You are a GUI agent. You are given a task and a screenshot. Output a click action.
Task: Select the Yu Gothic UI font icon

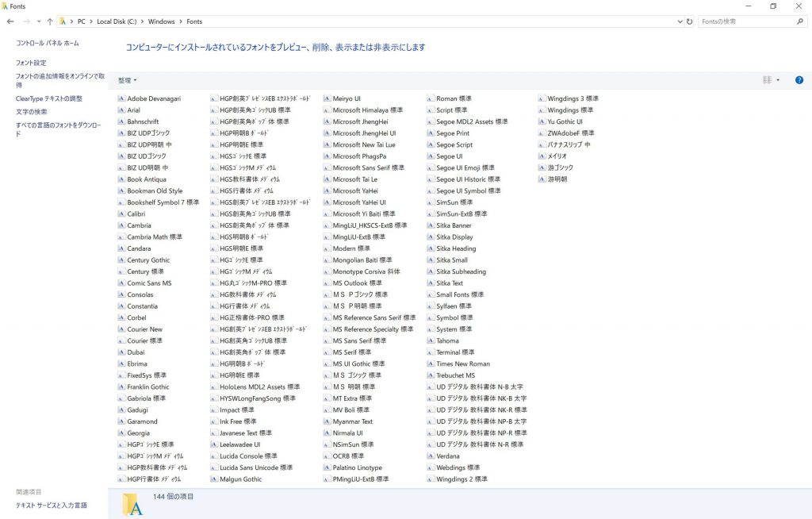[x=542, y=121]
